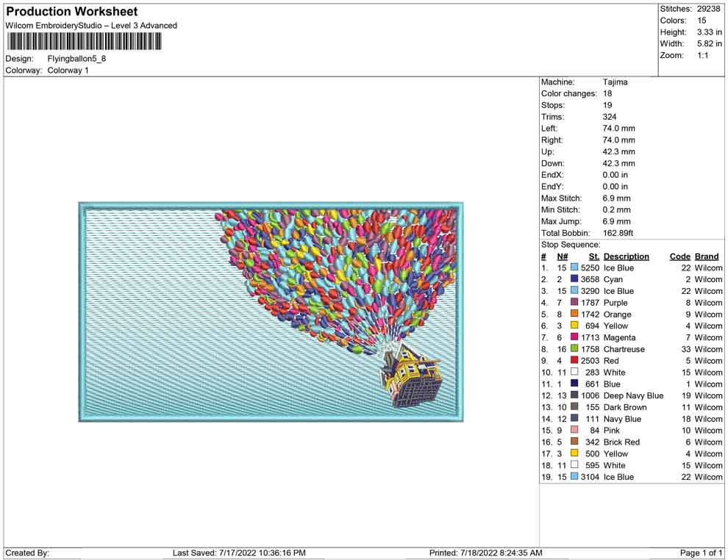The width and height of the screenshot is (728, 560).
Task: Click the Created By label in footer
Action: (x=27, y=553)
